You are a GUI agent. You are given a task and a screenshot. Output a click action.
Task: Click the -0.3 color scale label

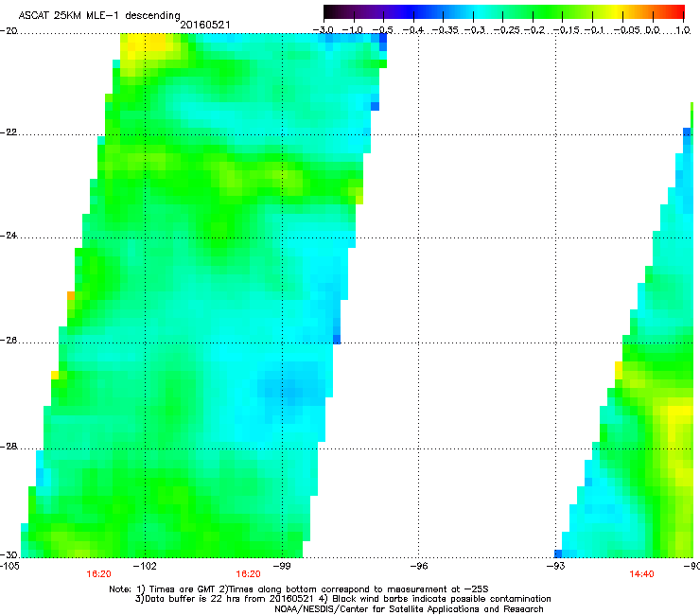475,30
